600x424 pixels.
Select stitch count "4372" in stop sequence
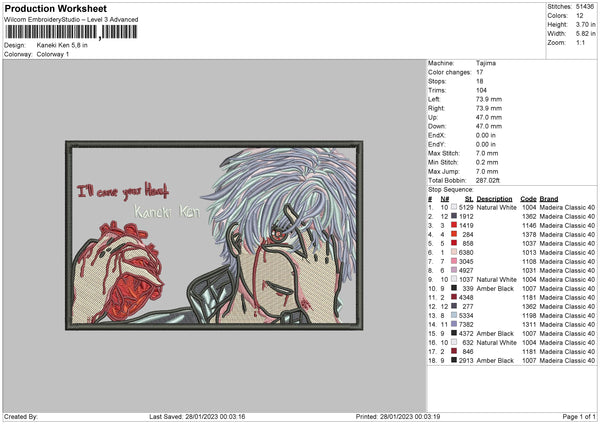pos(466,334)
